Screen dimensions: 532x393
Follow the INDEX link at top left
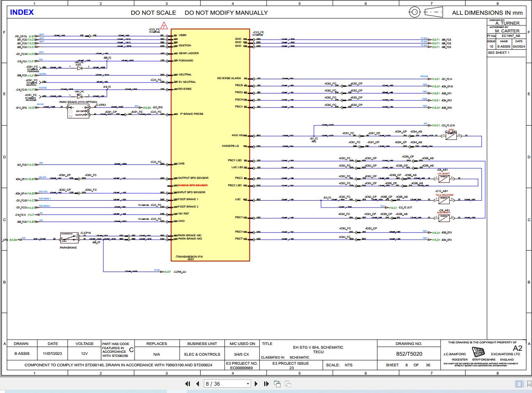click(x=22, y=12)
